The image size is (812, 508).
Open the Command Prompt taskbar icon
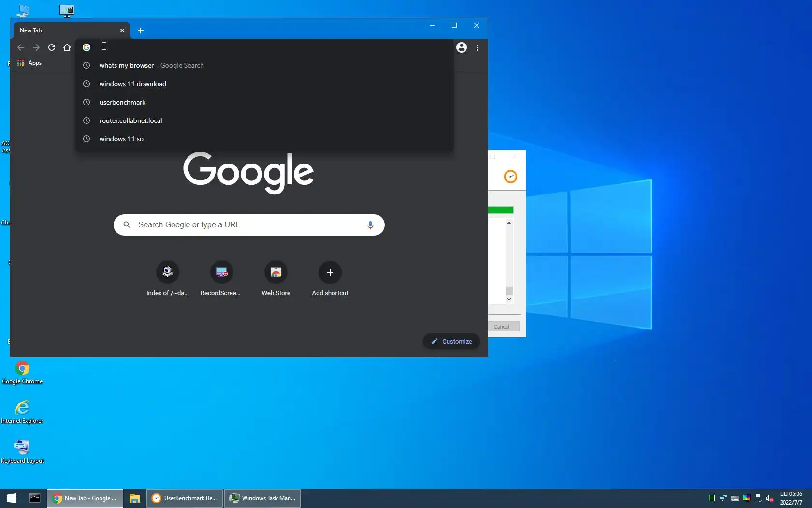click(35, 498)
